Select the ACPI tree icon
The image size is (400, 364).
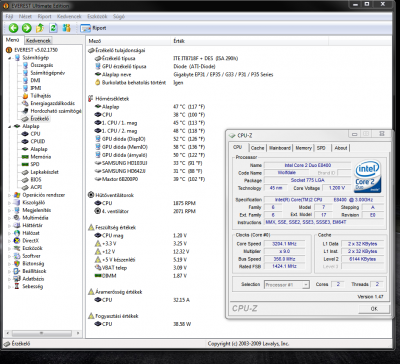tap(25, 187)
